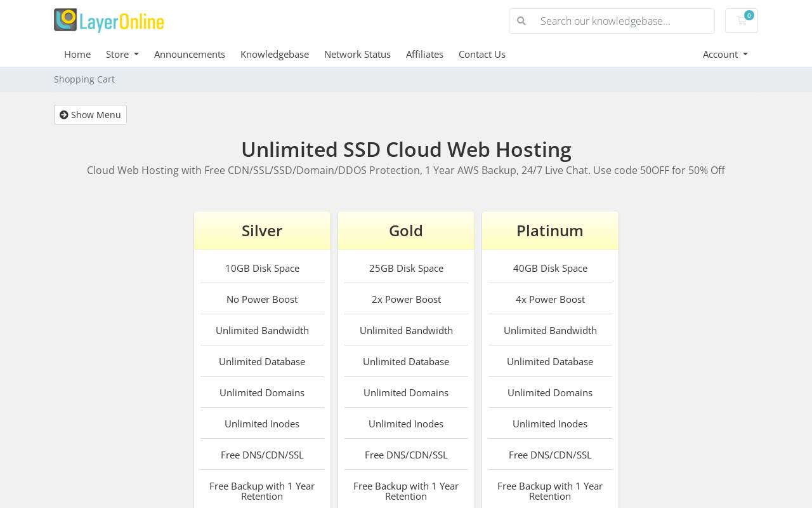Click the '4x Power Boost' text
812x508 pixels.
[x=550, y=299]
